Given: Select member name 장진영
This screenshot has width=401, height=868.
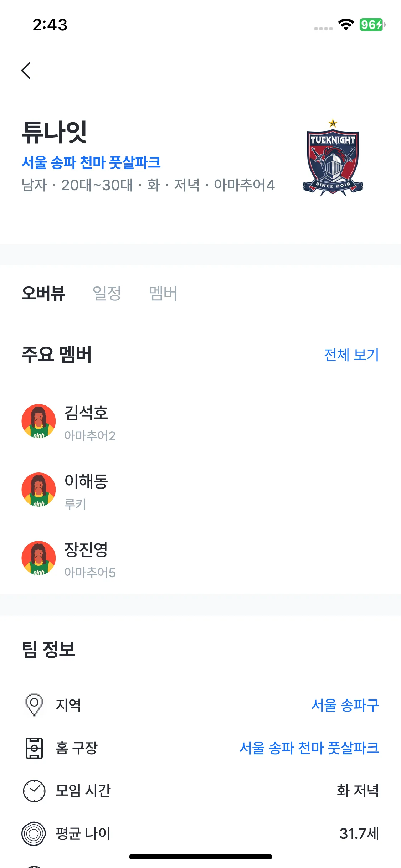Looking at the screenshot, I should (x=86, y=549).
